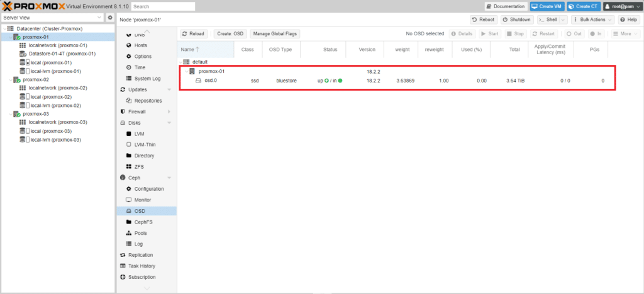Viewport: 644px width, 294px height.
Task: Open Replication via its arrows icon
Action: coord(123,255)
